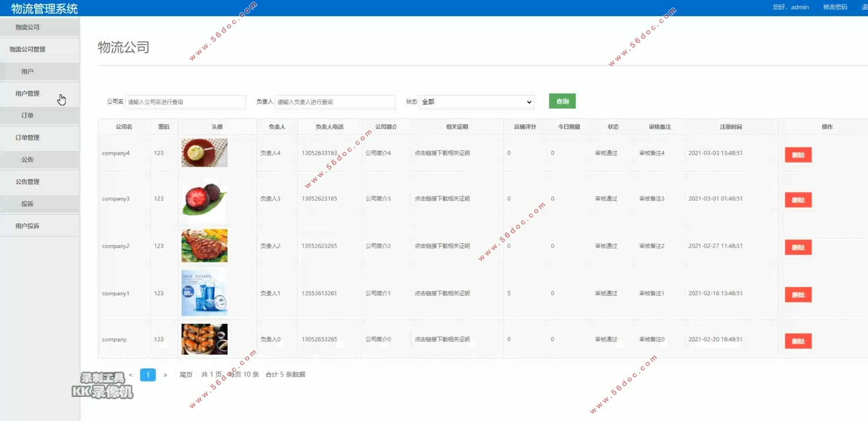Image resolution: width=868 pixels, height=421 pixels.
Task: Go to 公告管理 in the sidebar
Action: coord(28,182)
